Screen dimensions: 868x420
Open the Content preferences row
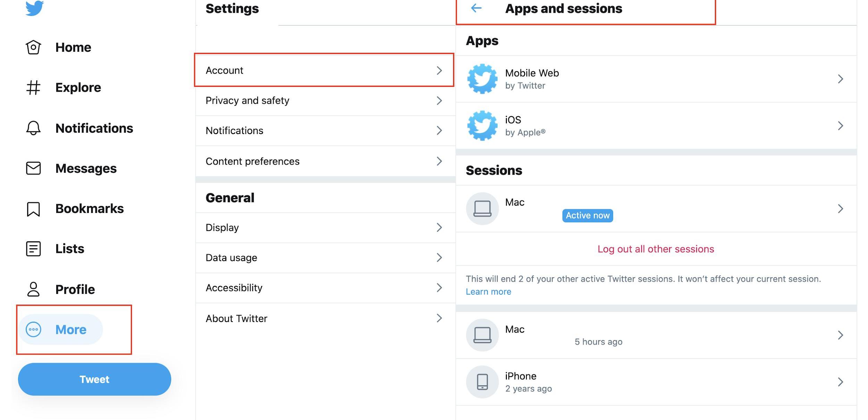pyautogui.click(x=324, y=161)
